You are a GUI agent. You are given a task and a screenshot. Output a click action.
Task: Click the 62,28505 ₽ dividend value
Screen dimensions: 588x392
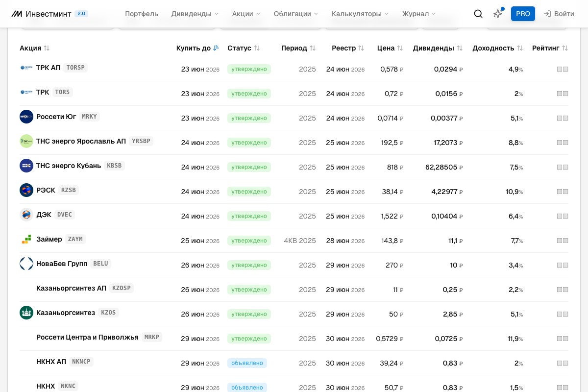pos(444,167)
